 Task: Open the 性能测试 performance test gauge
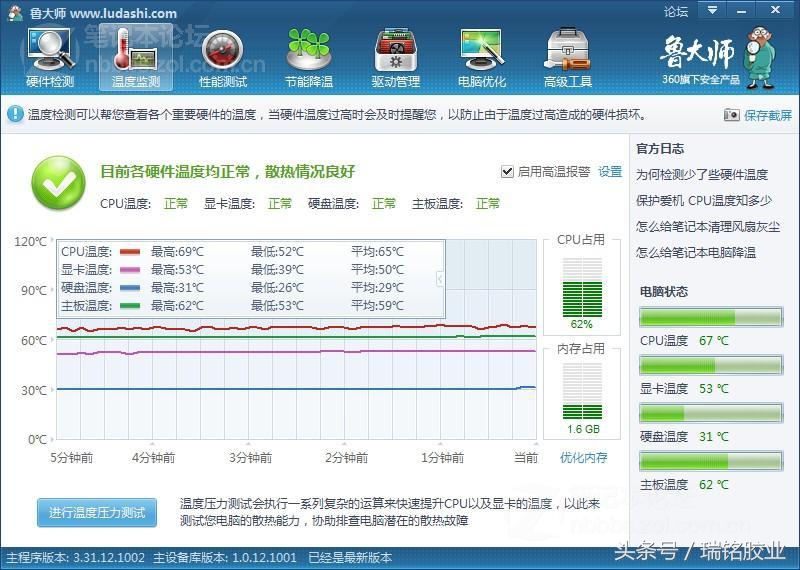tap(222, 57)
